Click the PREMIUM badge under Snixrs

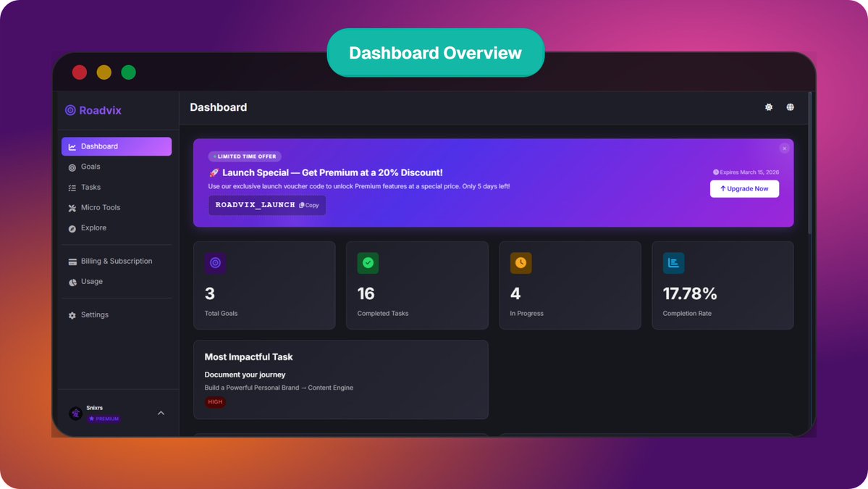click(x=104, y=419)
